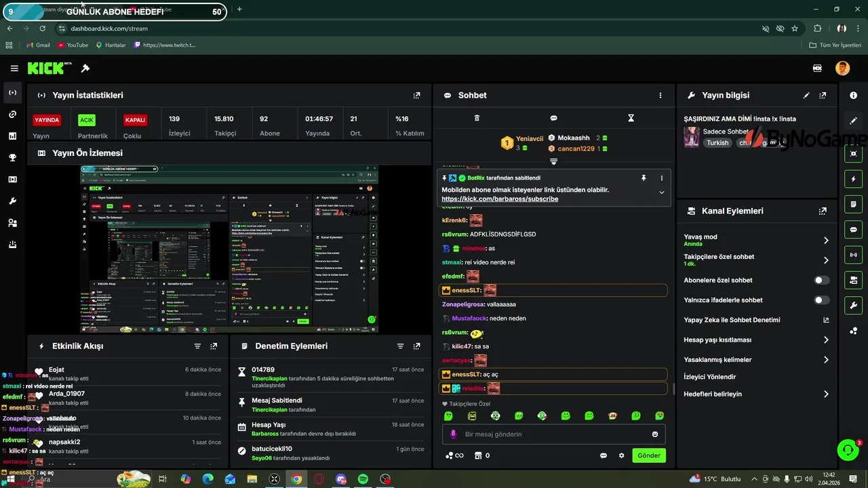Open Tüm Yer İşaretleri folder
Viewport: 868px width, 488px height.
835,45
